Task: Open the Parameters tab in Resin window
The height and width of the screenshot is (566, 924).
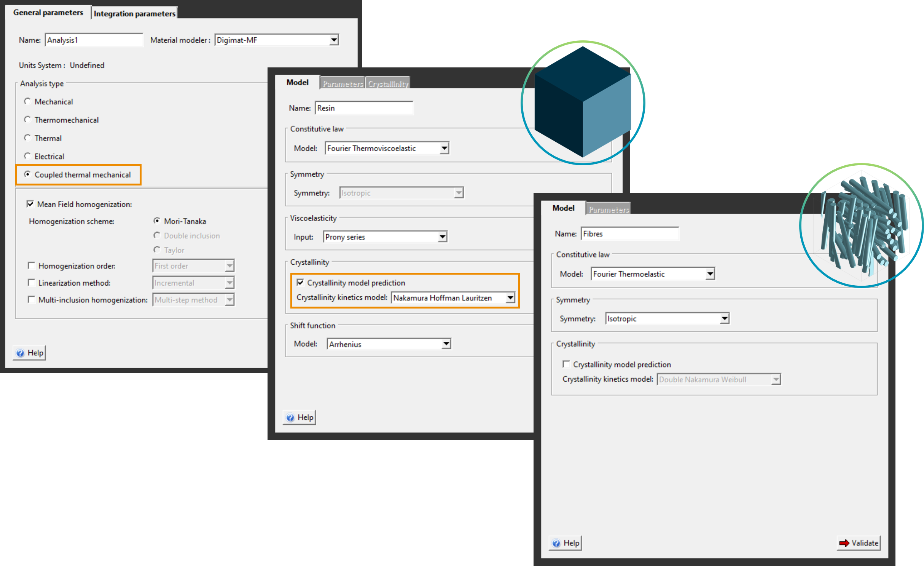Action: pyautogui.click(x=343, y=84)
